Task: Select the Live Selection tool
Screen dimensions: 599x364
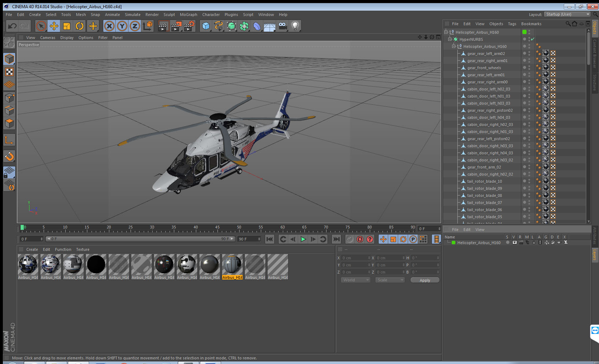Action: point(41,26)
